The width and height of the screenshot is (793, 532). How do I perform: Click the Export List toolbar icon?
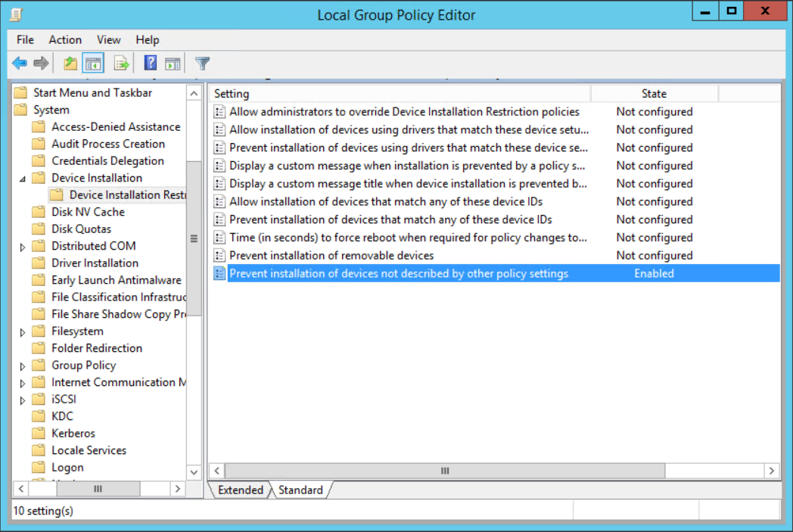[x=121, y=64]
